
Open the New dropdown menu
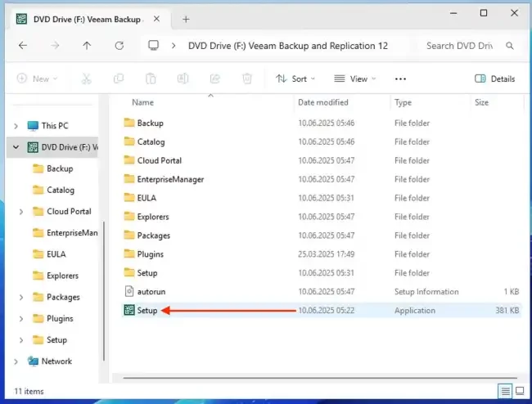(38, 79)
